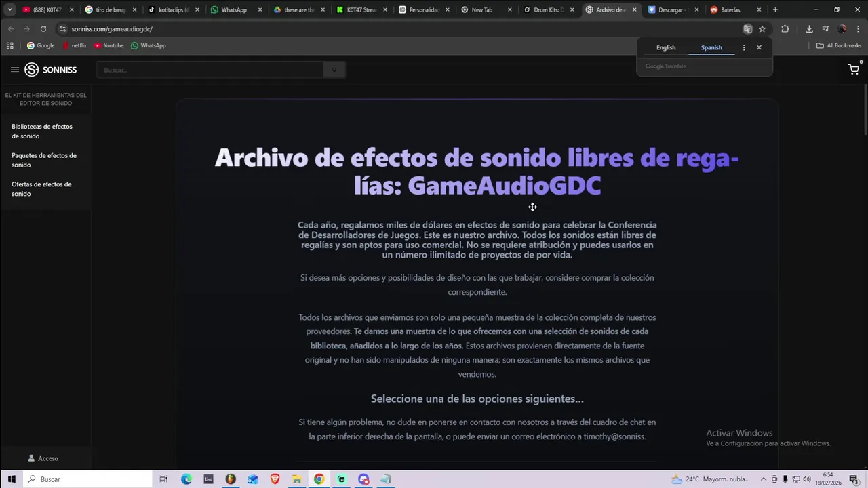Open the Chrome profile avatar
The image size is (868, 488).
[842, 29]
